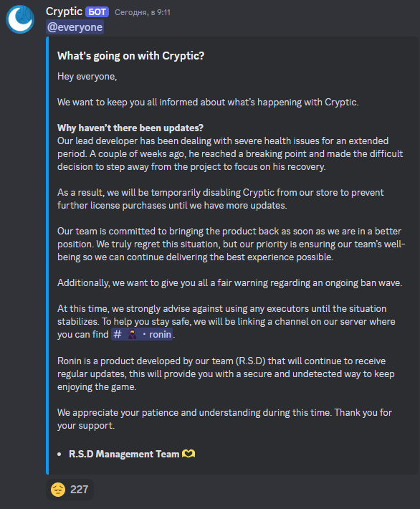
Task: Click the Hey everyone greeting line
Action: click(x=87, y=77)
